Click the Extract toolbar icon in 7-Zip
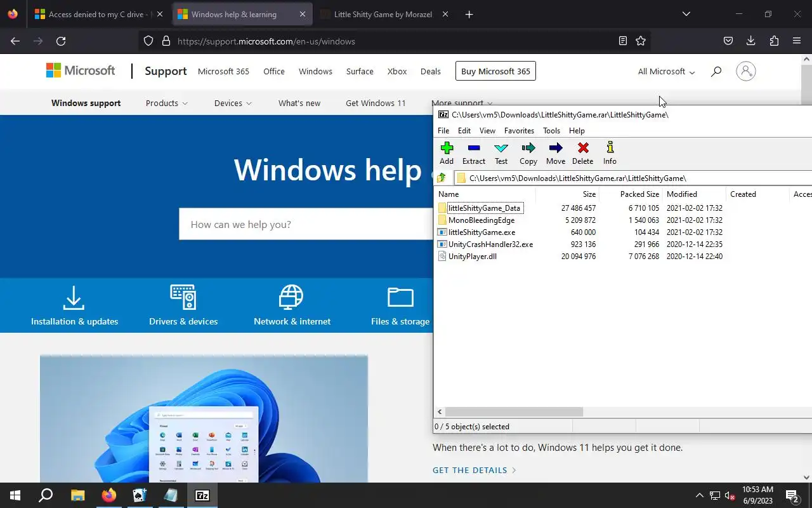 click(x=473, y=153)
